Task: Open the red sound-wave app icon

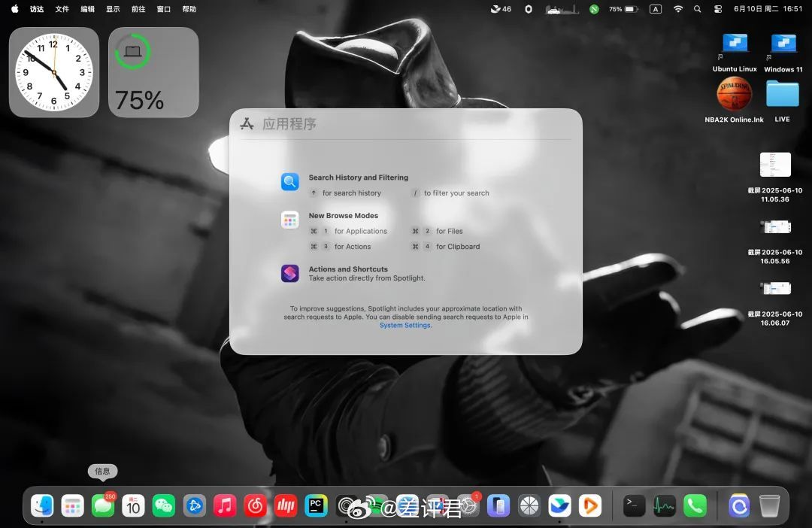Action: 286,505
